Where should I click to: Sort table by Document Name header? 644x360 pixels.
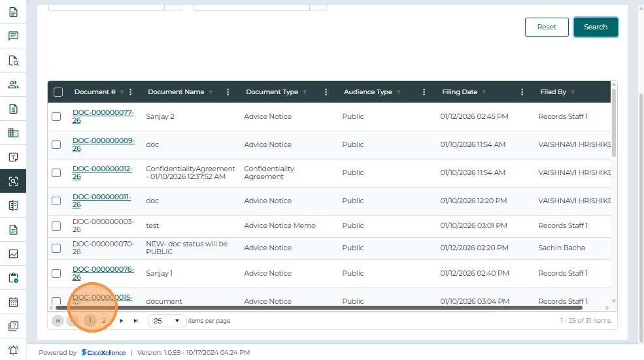tap(176, 92)
